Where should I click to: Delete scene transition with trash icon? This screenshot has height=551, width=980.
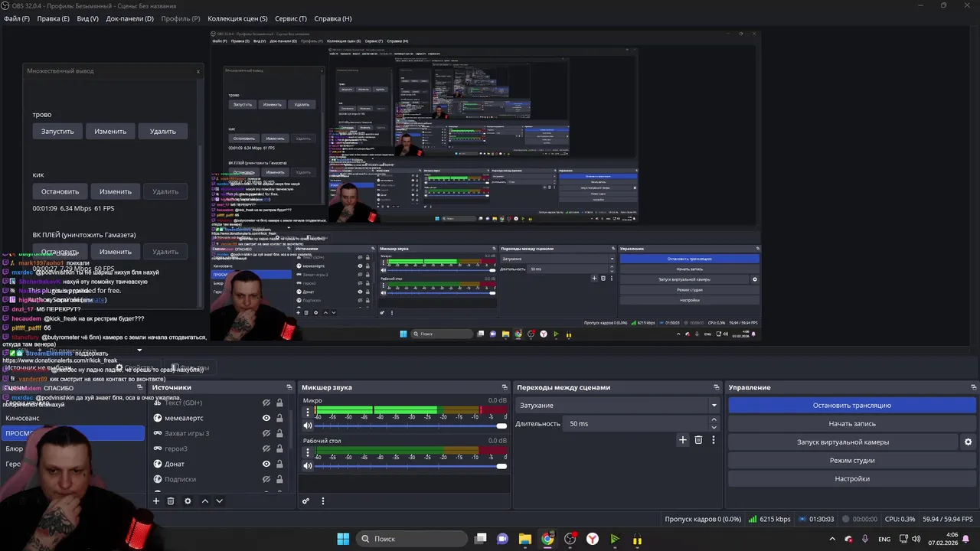click(x=698, y=440)
